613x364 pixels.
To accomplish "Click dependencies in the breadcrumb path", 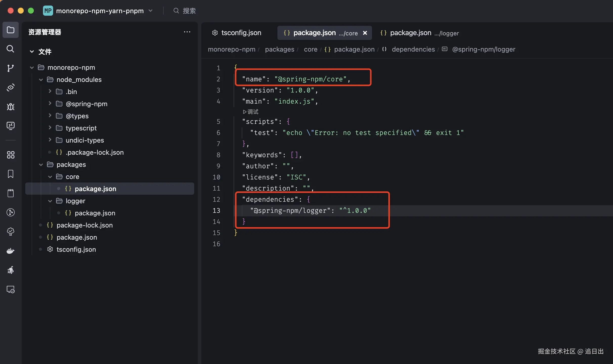I will point(413,49).
